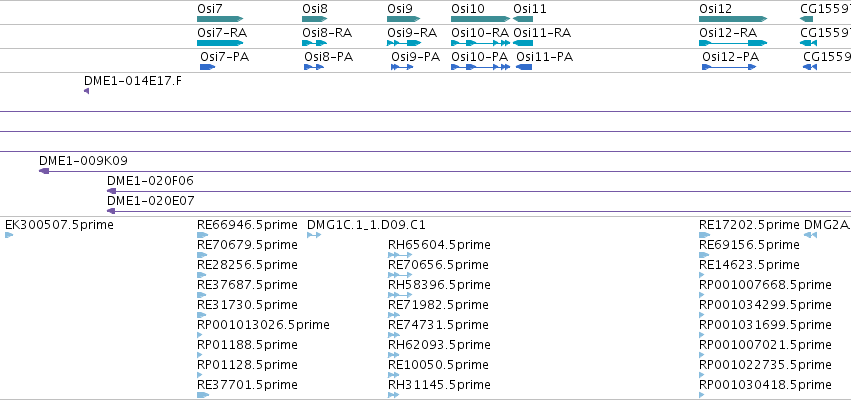Select the RH58396.5prime EST glyph
851x400 pixels.
[400, 295]
